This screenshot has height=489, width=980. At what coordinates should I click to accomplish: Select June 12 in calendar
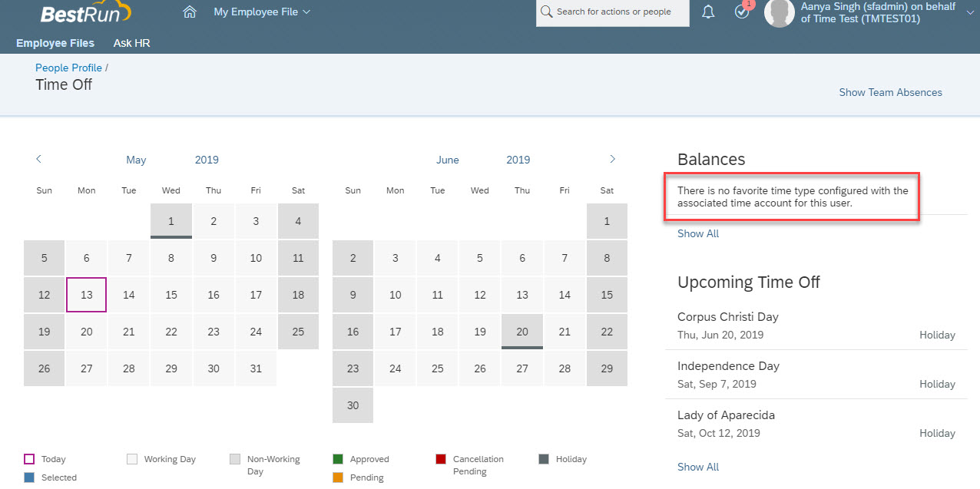[x=480, y=295]
